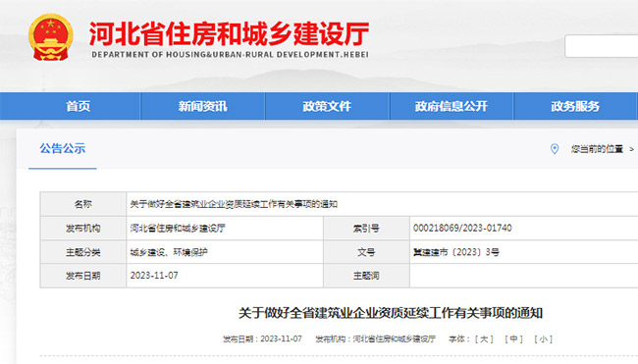
Task: Click the 索引号 table label
Action: point(366,229)
